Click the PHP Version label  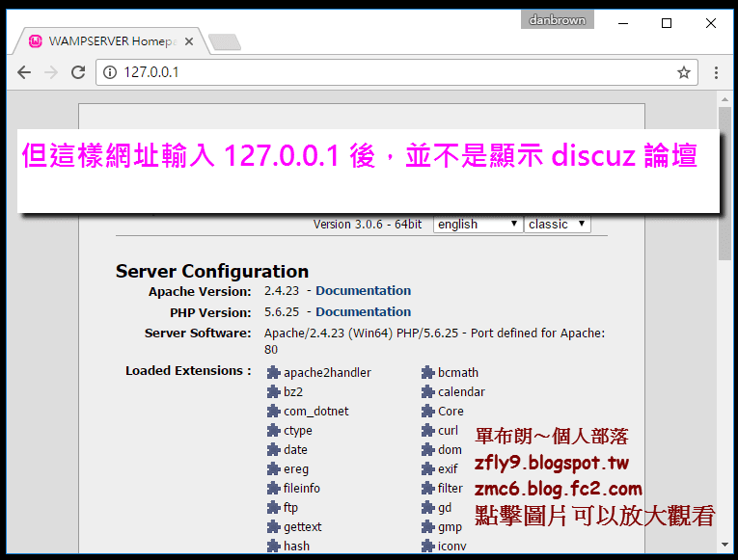[210, 313]
